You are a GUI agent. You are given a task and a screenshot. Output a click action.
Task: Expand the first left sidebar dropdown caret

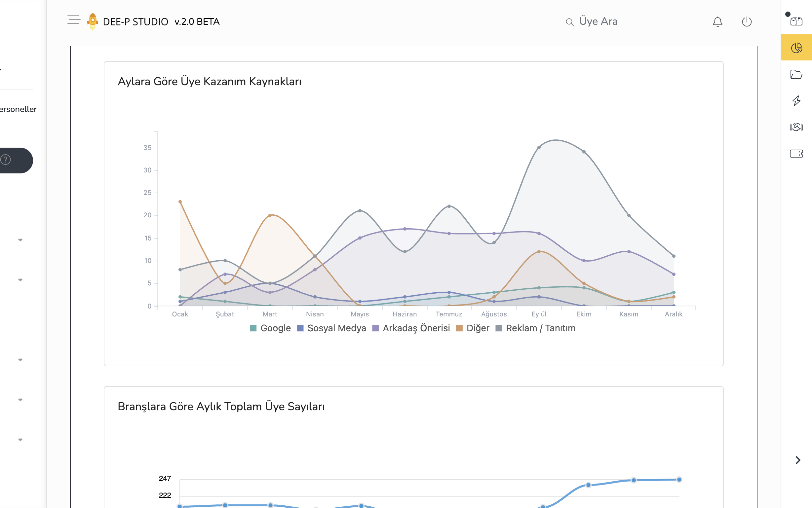click(20, 240)
